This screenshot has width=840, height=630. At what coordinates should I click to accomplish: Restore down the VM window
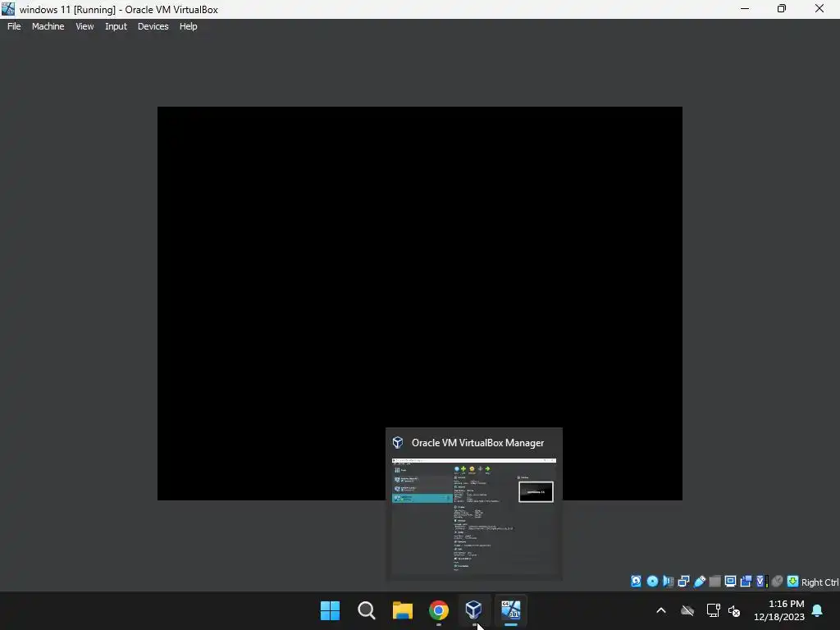(782, 8)
